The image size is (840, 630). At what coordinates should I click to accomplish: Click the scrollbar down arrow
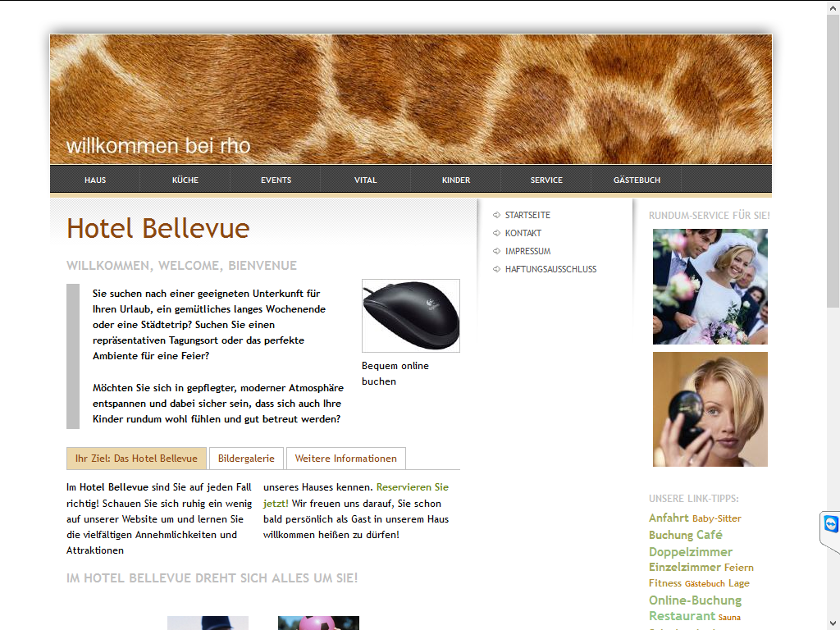pos(833,623)
